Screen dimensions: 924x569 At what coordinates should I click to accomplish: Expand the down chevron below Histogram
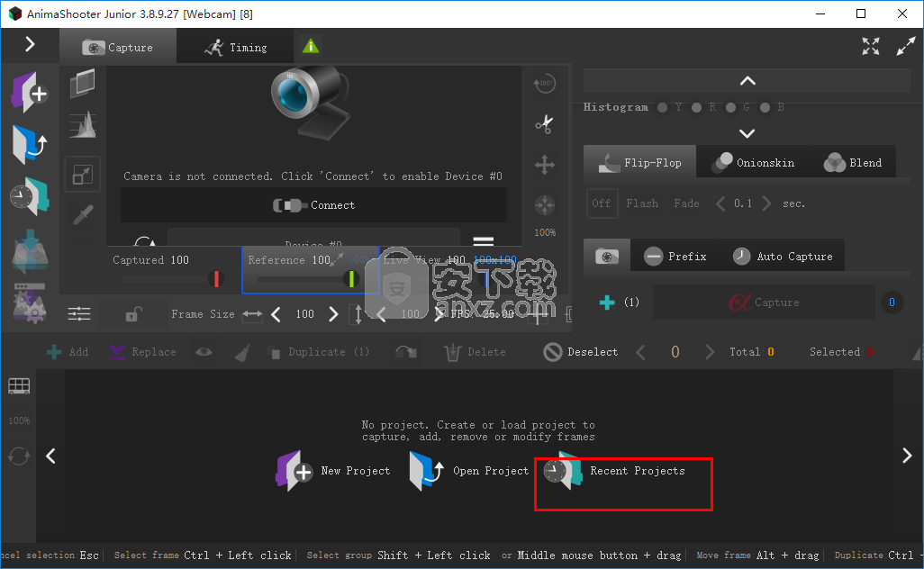point(747,133)
